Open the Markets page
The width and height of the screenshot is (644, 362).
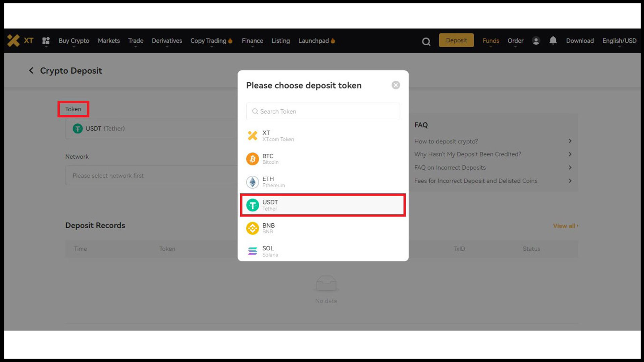pos(109,41)
